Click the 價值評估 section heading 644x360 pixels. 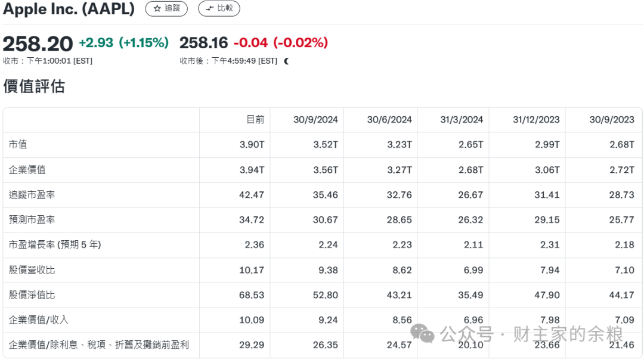pyautogui.click(x=33, y=86)
